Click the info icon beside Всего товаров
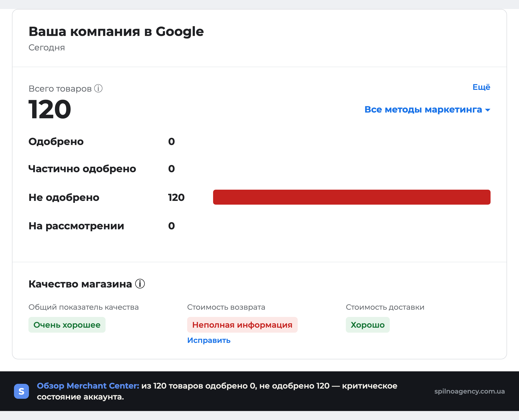The height and width of the screenshot is (420, 519). pos(98,88)
